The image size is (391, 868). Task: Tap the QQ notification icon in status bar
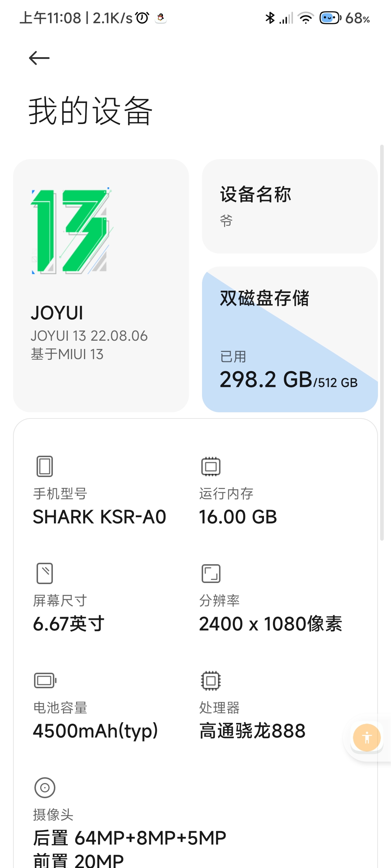[161, 18]
